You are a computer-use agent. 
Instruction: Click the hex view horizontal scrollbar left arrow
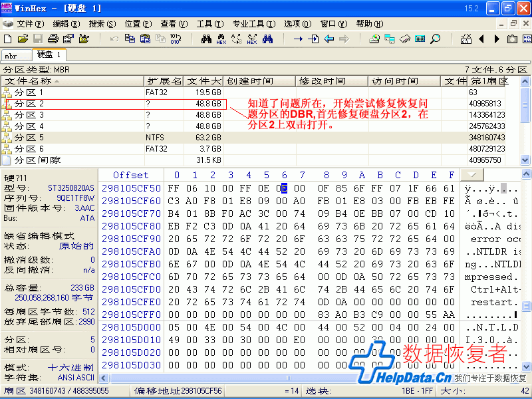coord(104,378)
